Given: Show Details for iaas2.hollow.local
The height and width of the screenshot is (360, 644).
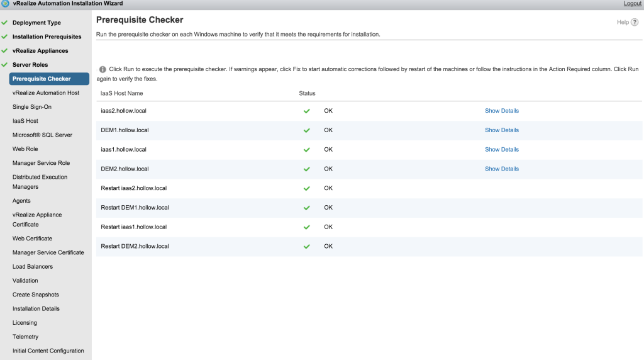Looking at the screenshot, I should pos(501,111).
